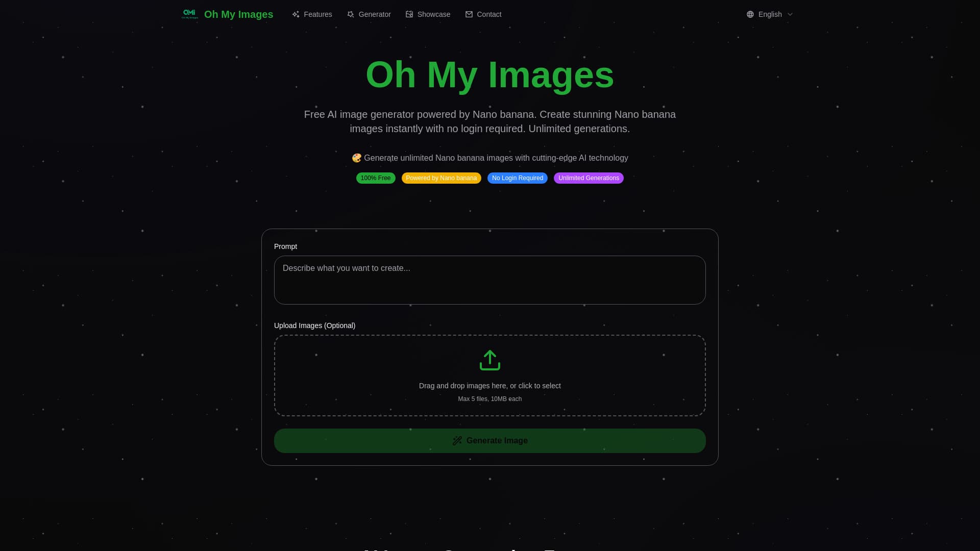
Task: Toggle the No Login Required badge
Action: (x=517, y=178)
